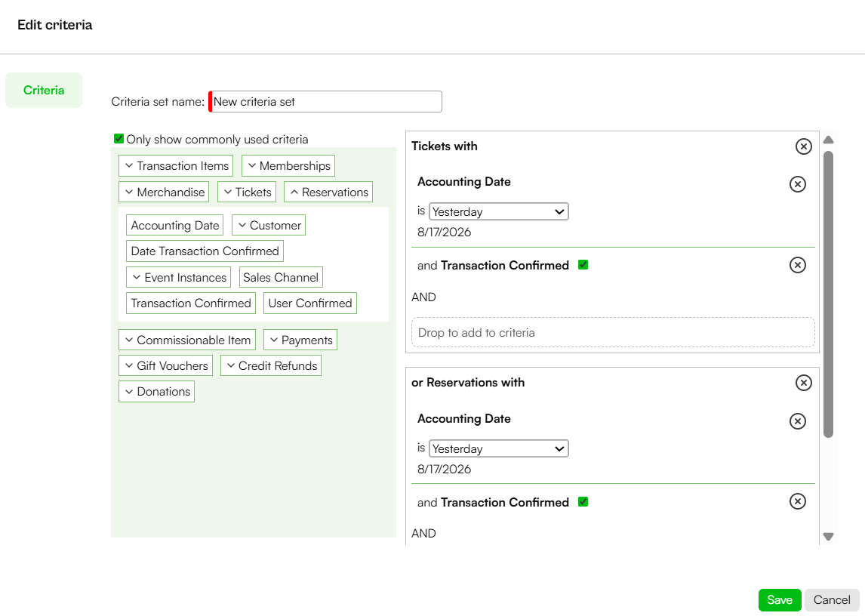Select the User Confirmed criteria chip

[310, 303]
